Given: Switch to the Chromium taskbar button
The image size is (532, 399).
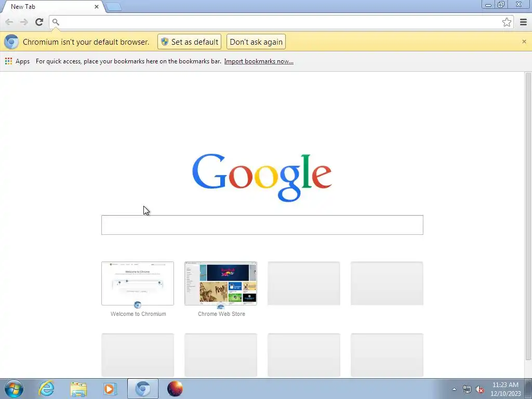Looking at the screenshot, I should (x=142, y=389).
